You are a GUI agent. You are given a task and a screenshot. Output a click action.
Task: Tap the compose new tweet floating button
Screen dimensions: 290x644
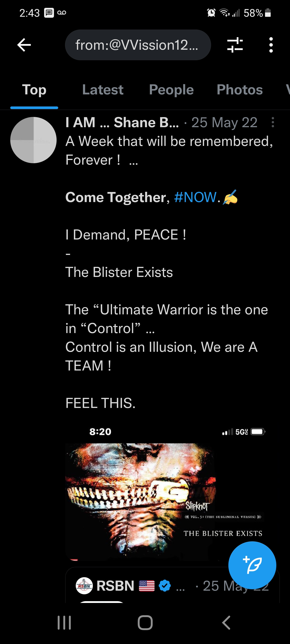252,565
